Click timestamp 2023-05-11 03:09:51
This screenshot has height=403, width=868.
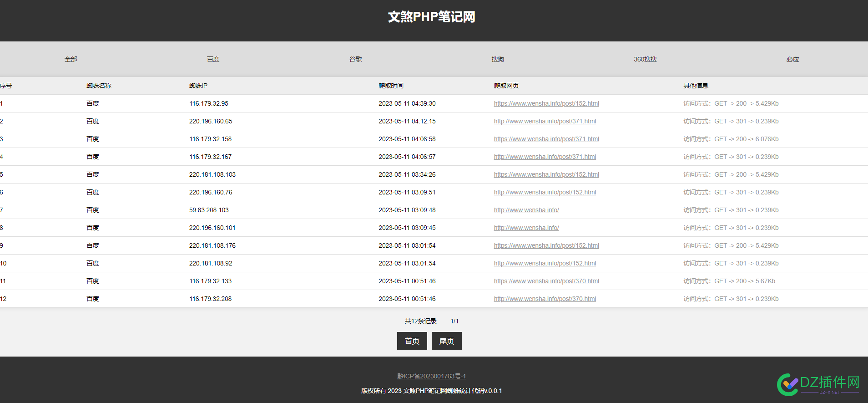click(x=407, y=192)
